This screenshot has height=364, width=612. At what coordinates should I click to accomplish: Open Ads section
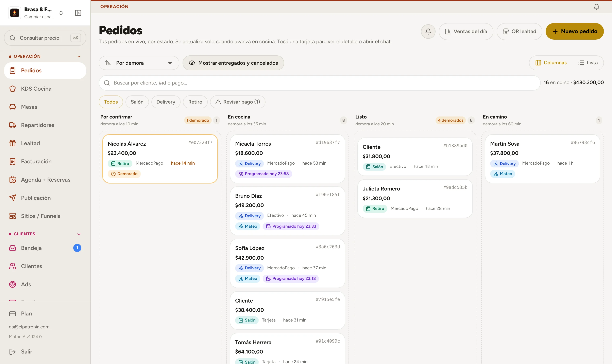45,284
